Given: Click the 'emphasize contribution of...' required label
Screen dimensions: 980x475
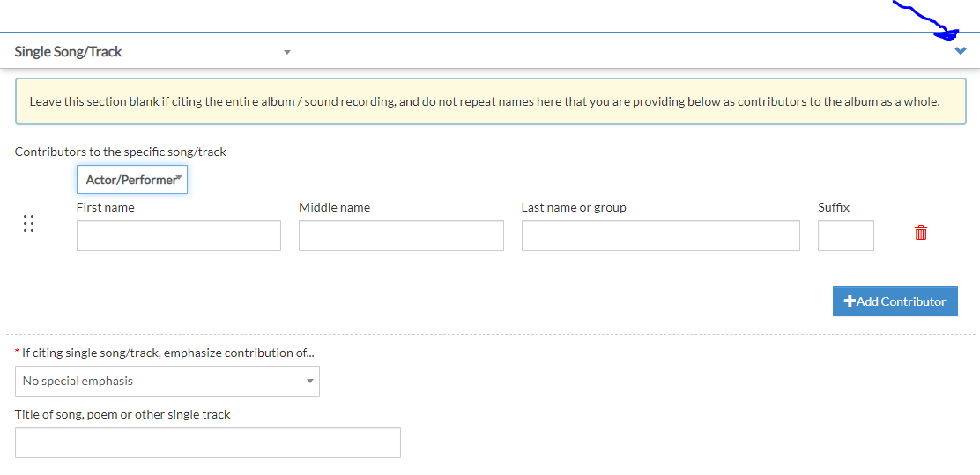Looking at the screenshot, I should 165,353.
